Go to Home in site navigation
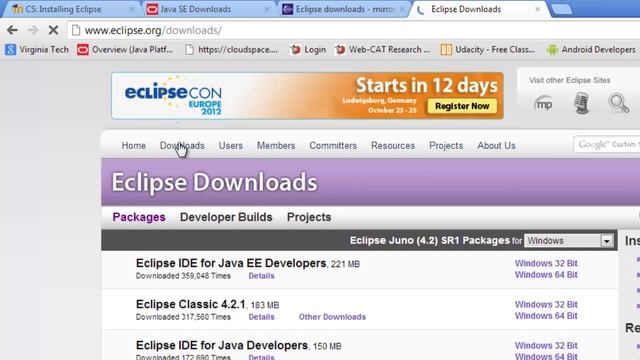Screen dimensions: 640x360 pyautogui.click(x=133, y=146)
